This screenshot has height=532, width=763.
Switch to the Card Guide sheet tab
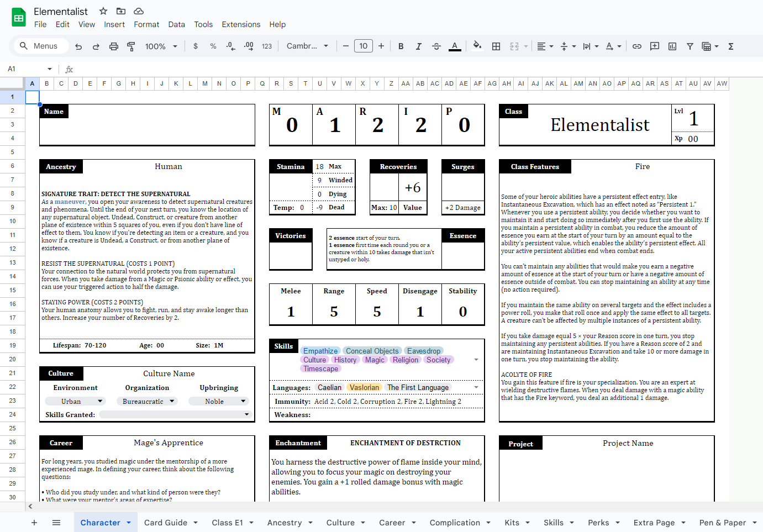(171, 523)
